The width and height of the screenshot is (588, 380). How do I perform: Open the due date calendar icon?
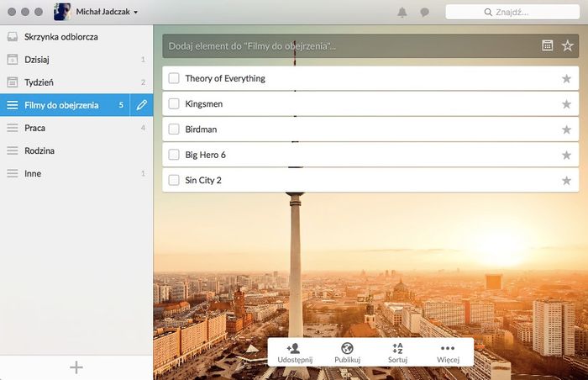tap(547, 45)
